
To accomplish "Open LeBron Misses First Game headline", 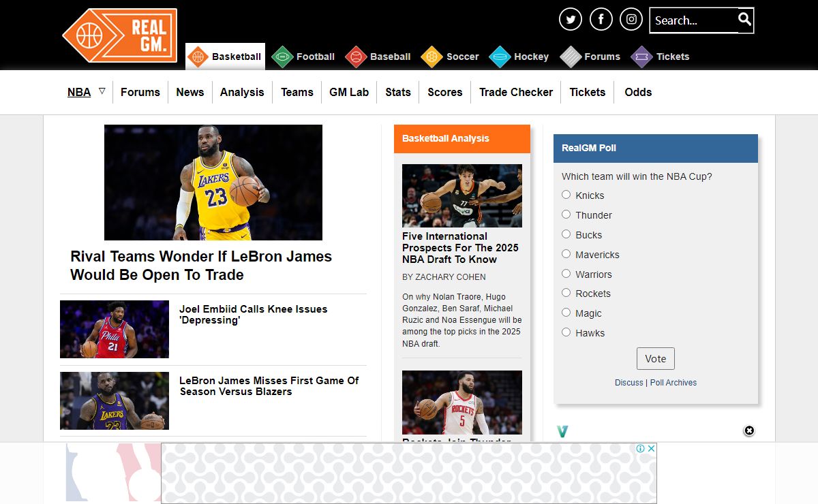I will click(269, 386).
